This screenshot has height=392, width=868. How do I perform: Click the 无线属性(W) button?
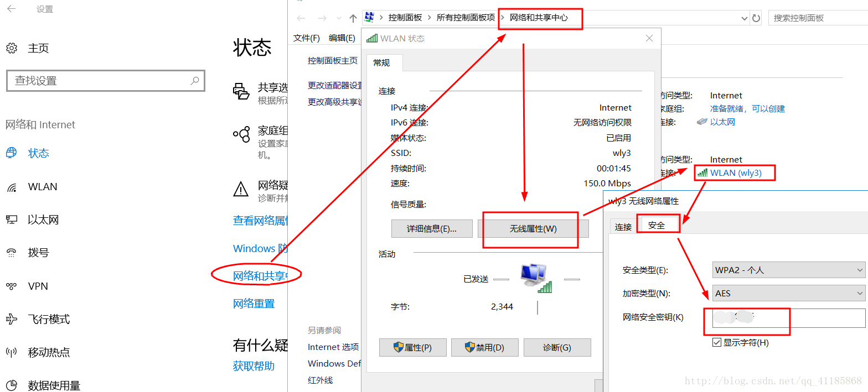pyautogui.click(x=533, y=228)
